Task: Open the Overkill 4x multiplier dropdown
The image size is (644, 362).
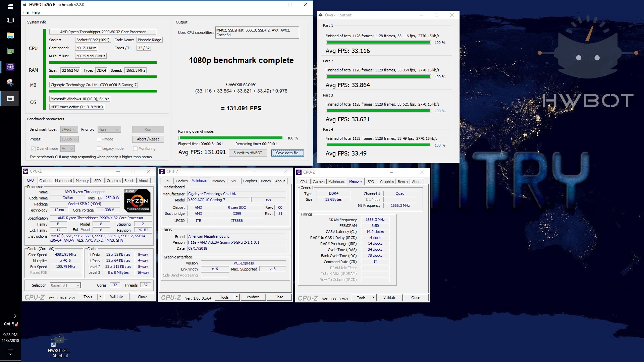Action: (67, 148)
